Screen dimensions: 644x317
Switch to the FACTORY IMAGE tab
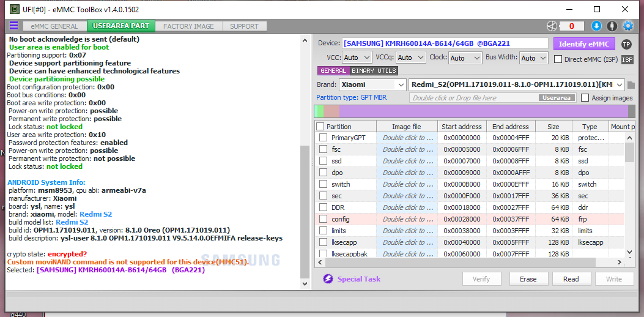click(188, 26)
